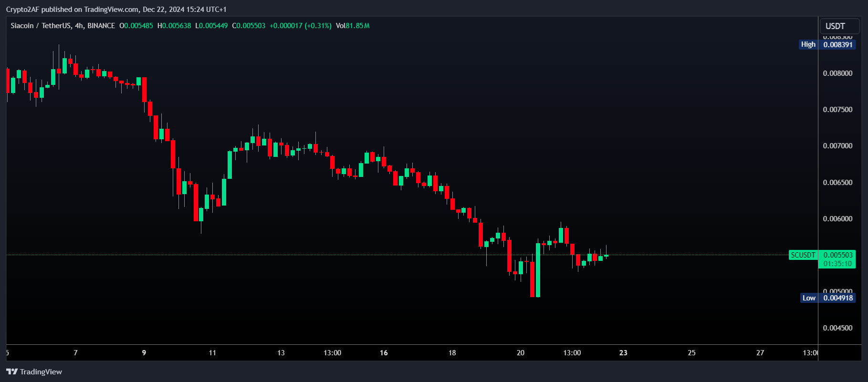This screenshot has height=382, width=868.
Task: Click the date 7 on the time axis
Action: coord(75,353)
